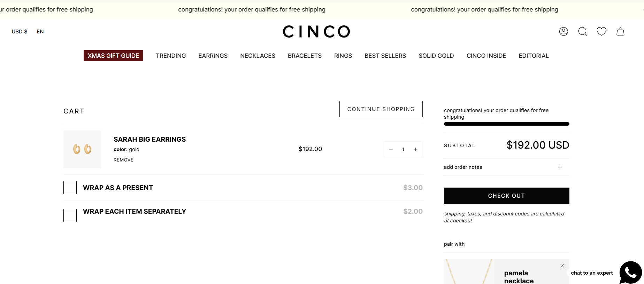Open the account profile icon
644x284 pixels.
coord(563,32)
